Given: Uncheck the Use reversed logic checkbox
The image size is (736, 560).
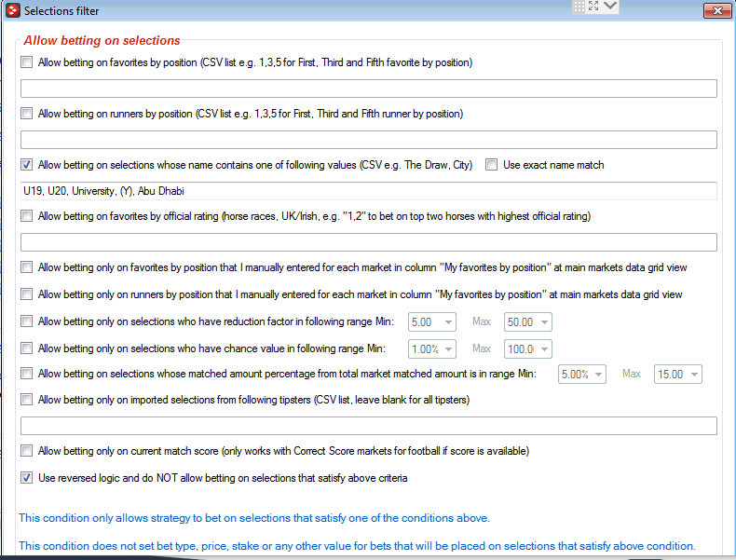Looking at the screenshot, I should [27, 477].
